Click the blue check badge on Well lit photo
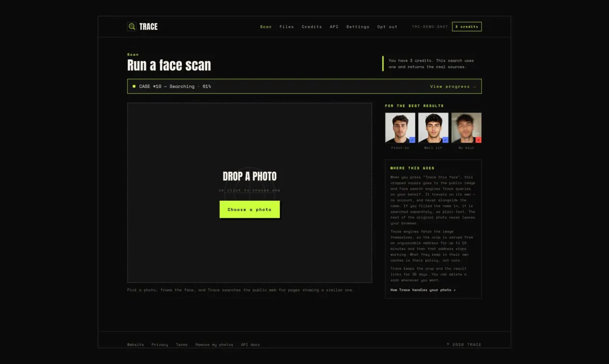The image size is (609, 364). pos(445,140)
